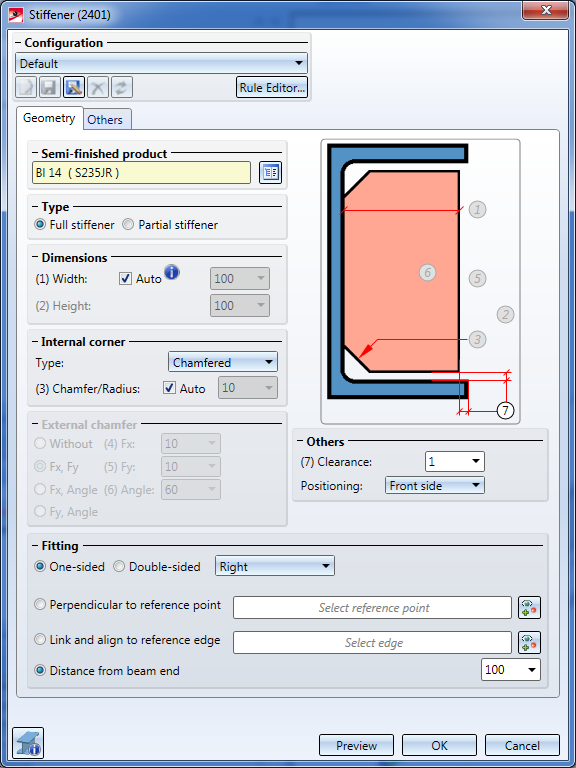Click the Stiffener application icon in the title bar
The image size is (576, 768).
pos(17,14)
